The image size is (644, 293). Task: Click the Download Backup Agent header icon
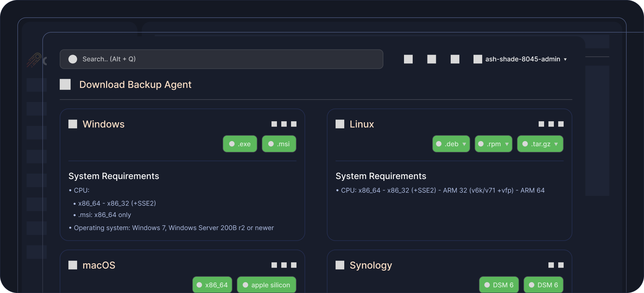tap(65, 85)
